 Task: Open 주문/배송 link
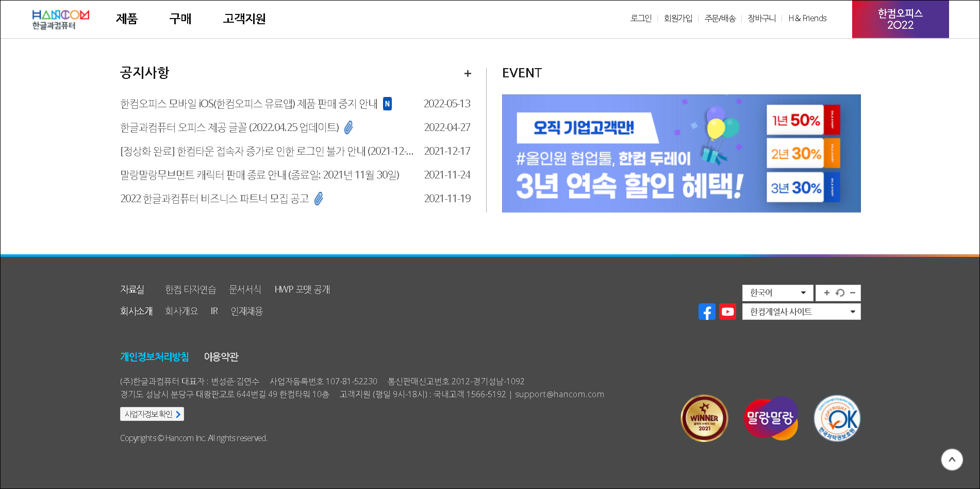(x=720, y=19)
